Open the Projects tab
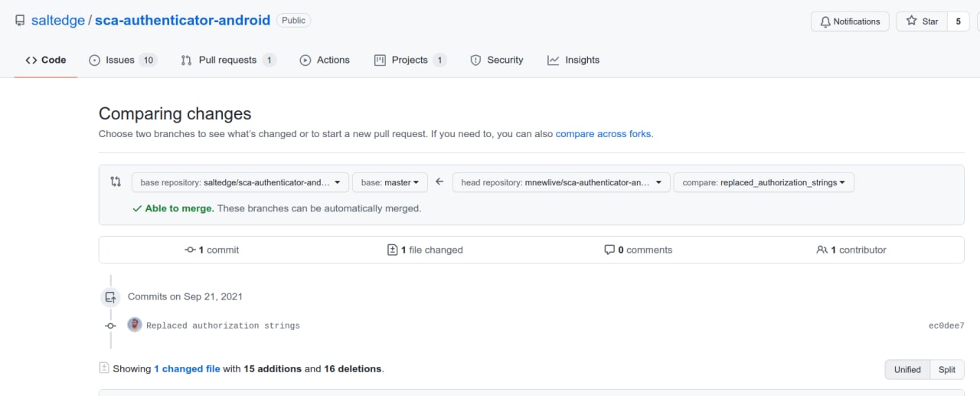The height and width of the screenshot is (396, 980). pos(410,60)
